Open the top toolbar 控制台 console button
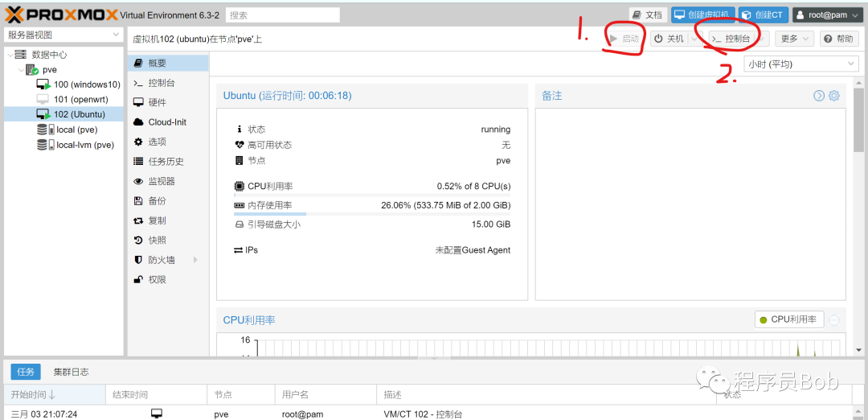The height and width of the screenshot is (420, 868). click(732, 39)
